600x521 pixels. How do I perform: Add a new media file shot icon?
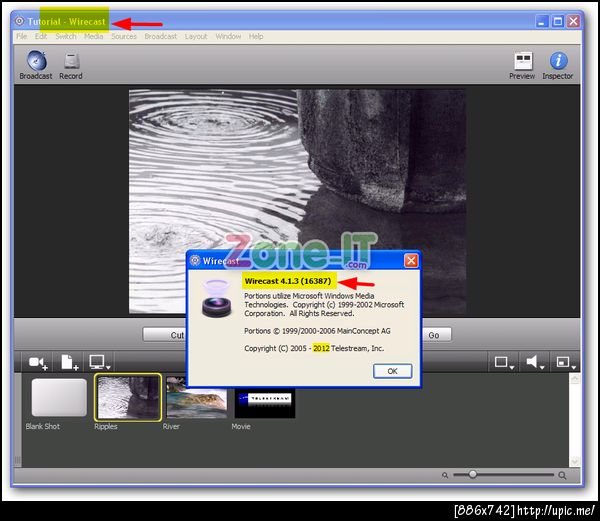click(69, 362)
